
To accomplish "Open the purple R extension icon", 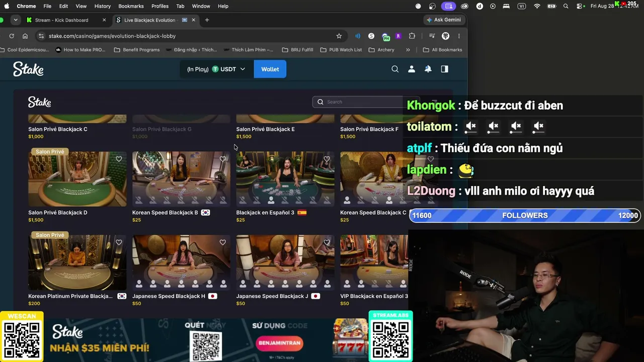I will 398,36.
